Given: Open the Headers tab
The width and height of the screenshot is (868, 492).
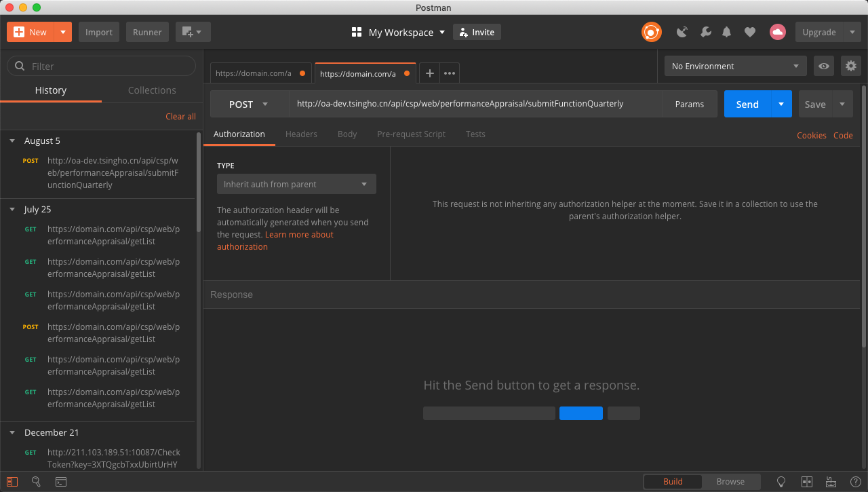Looking at the screenshot, I should click(301, 134).
